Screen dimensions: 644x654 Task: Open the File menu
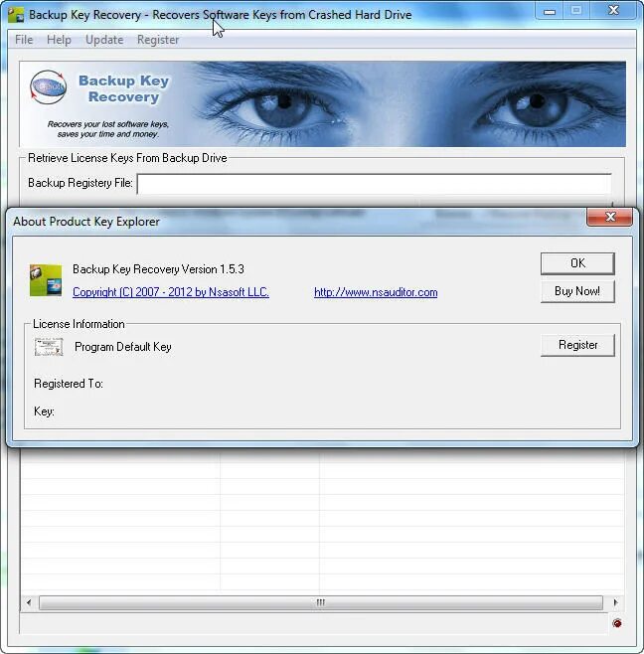[24, 40]
